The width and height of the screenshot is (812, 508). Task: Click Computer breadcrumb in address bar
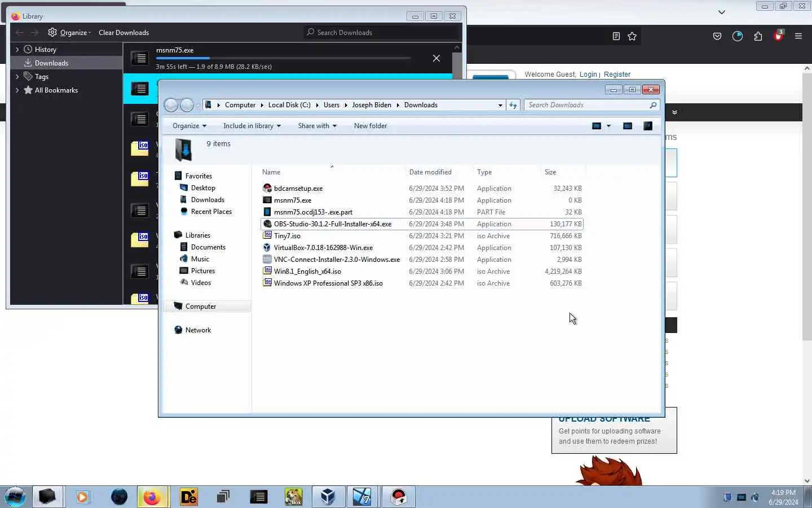(240, 105)
